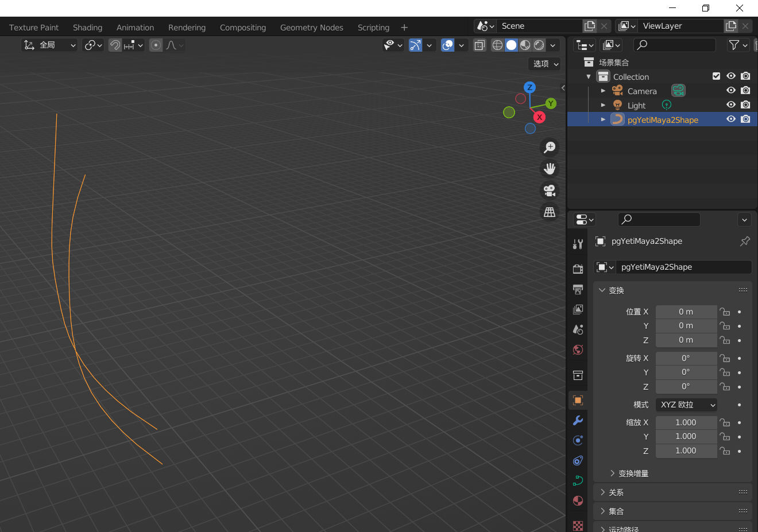Create a new scene button
Image resolution: width=758 pixels, height=532 pixels.
pos(590,26)
